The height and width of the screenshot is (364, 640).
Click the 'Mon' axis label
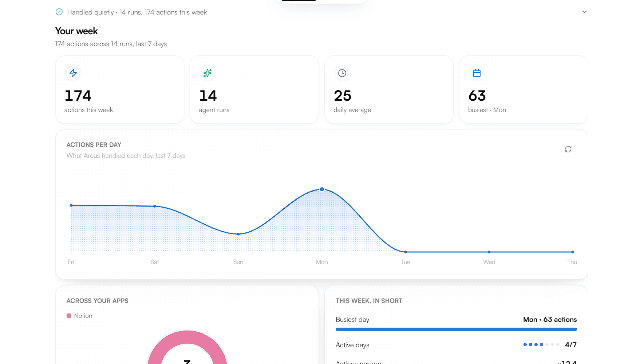(x=322, y=262)
